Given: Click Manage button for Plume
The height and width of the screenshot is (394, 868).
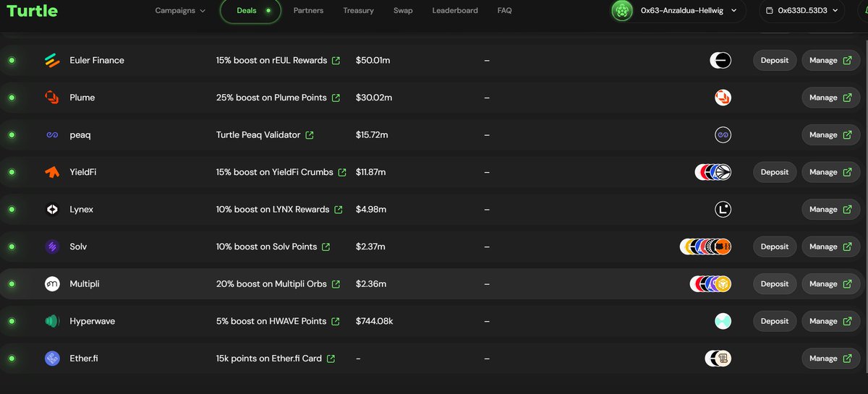Looking at the screenshot, I should coord(830,98).
